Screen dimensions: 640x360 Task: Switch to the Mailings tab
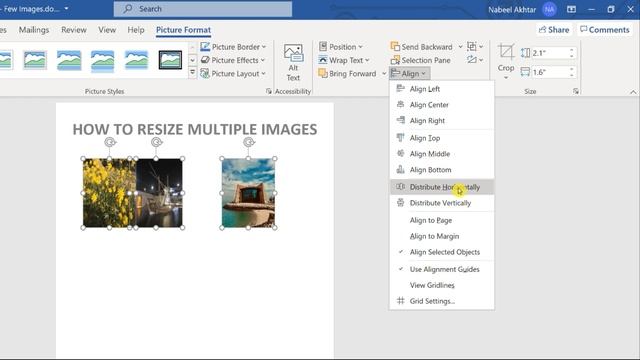pyautogui.click(x=34, y=30)
